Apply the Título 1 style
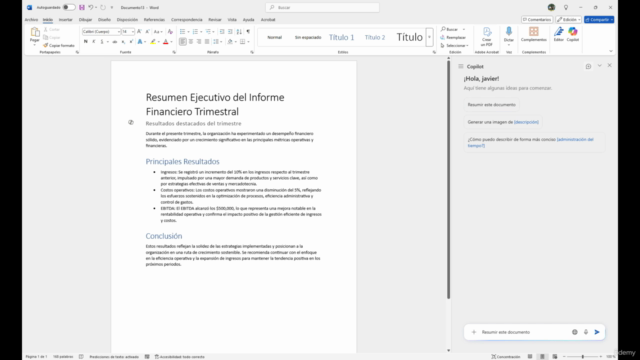Image resolution: width=640 pixels, height=360 pixels. 341,37
